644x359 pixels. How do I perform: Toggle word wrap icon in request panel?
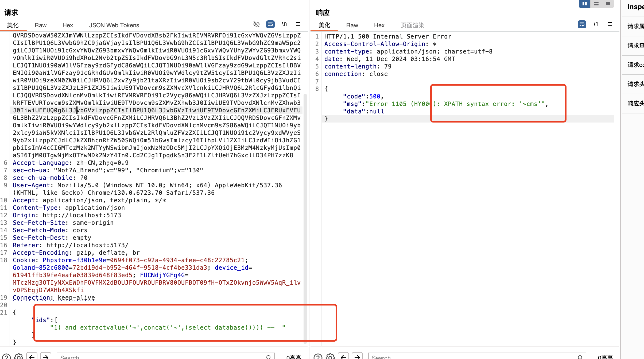270,24
